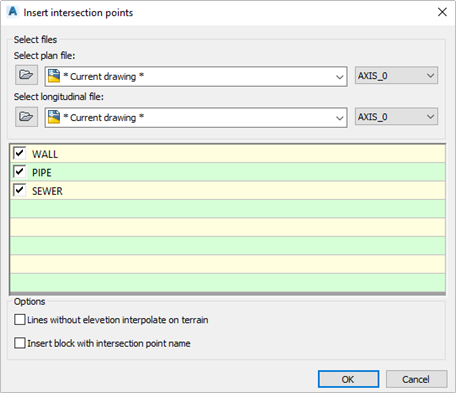
Task: Close the Insert intersection points dialog
Action: pos(442,12)
